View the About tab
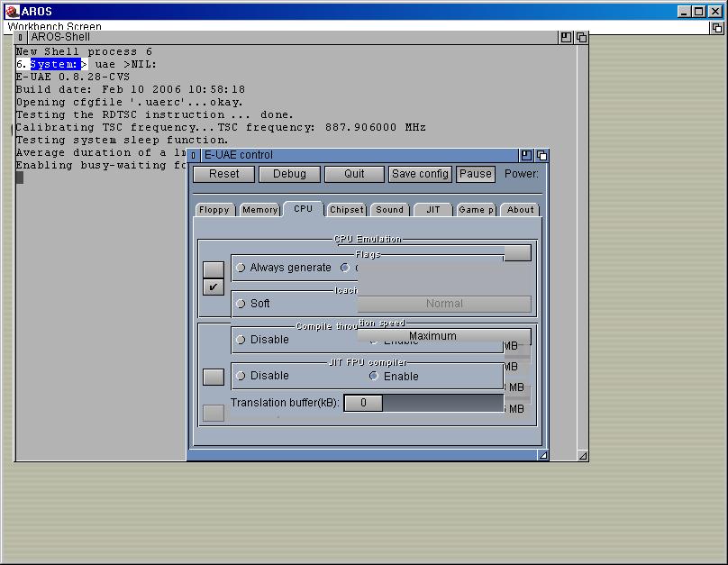The image size is (728, 565). pos(520,210)
